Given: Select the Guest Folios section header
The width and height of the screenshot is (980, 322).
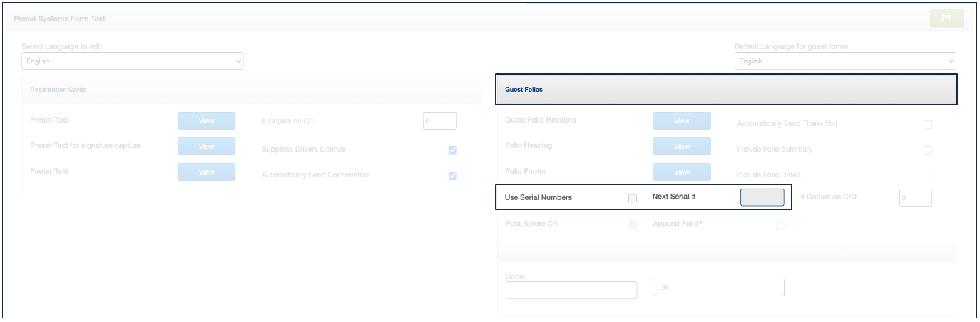Looking at the screenshot, I should pyautogui.click(x=725, y=90).
